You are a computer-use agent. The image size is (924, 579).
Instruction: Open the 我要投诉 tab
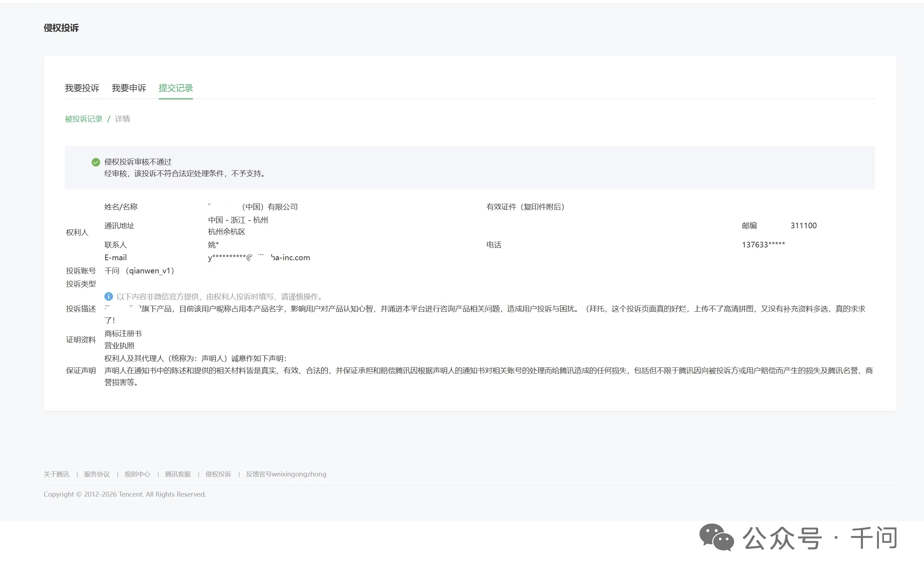pos(82,88)
